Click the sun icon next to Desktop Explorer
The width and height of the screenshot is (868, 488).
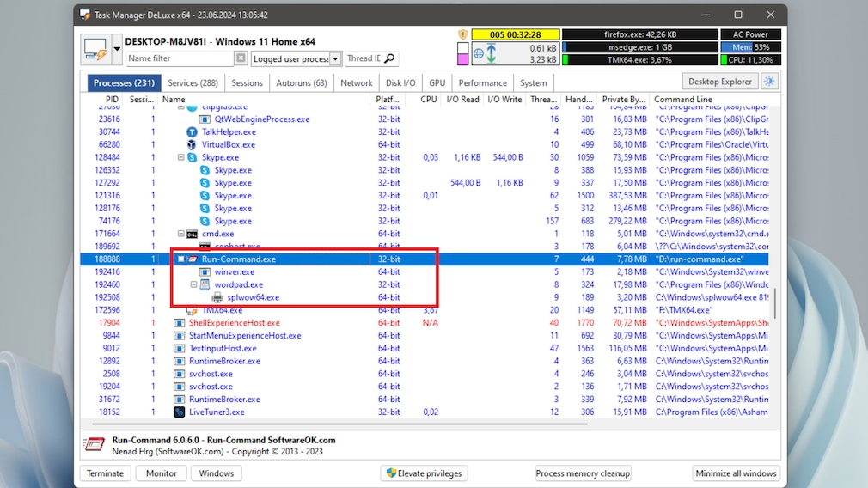coord(769,82)
